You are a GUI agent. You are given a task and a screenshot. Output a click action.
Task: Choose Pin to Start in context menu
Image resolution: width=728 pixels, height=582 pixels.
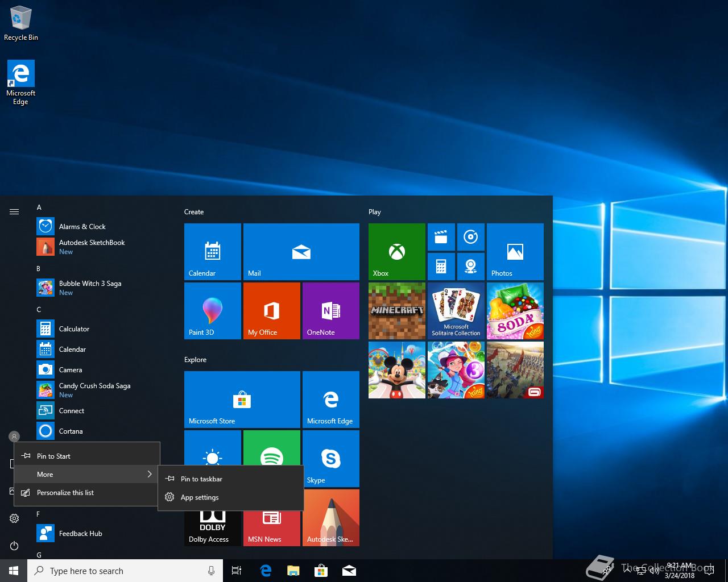point(87,456)
